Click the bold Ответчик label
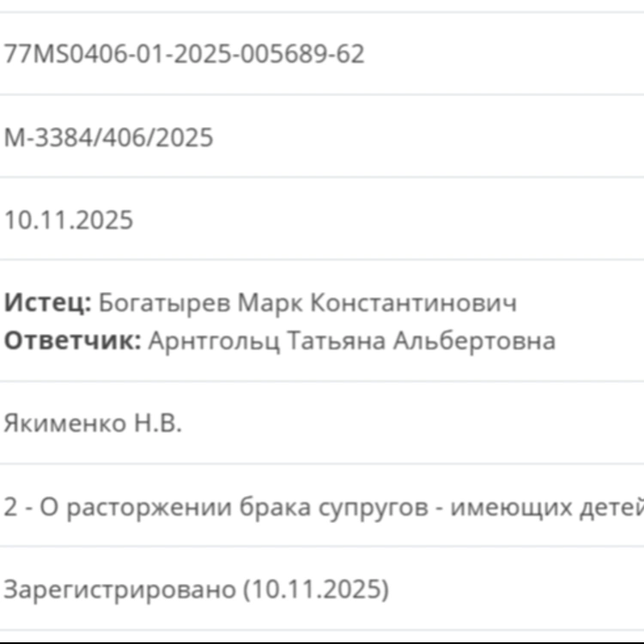This screenshot has height=644, width=644. pyautogui.click(x=72, y=341)
